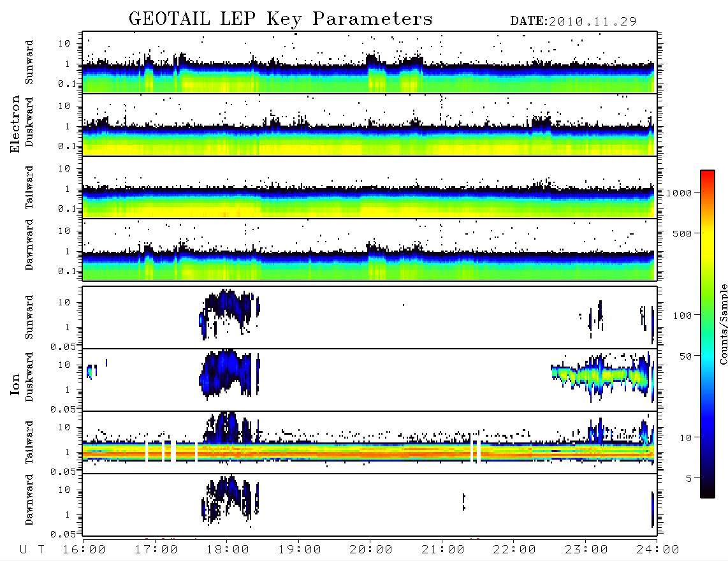Click the 0.05 tick of Ion Dawnward panel
The height and width of the screenshot is (561, 728).
tap(63, 534)
